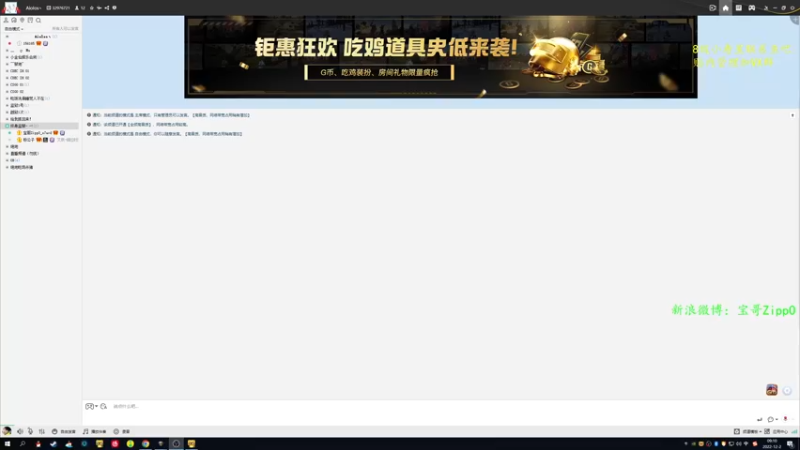This screenshot has height=450, width=800.
Task: Click the share icon in title bar
Action: click(107, 8)
